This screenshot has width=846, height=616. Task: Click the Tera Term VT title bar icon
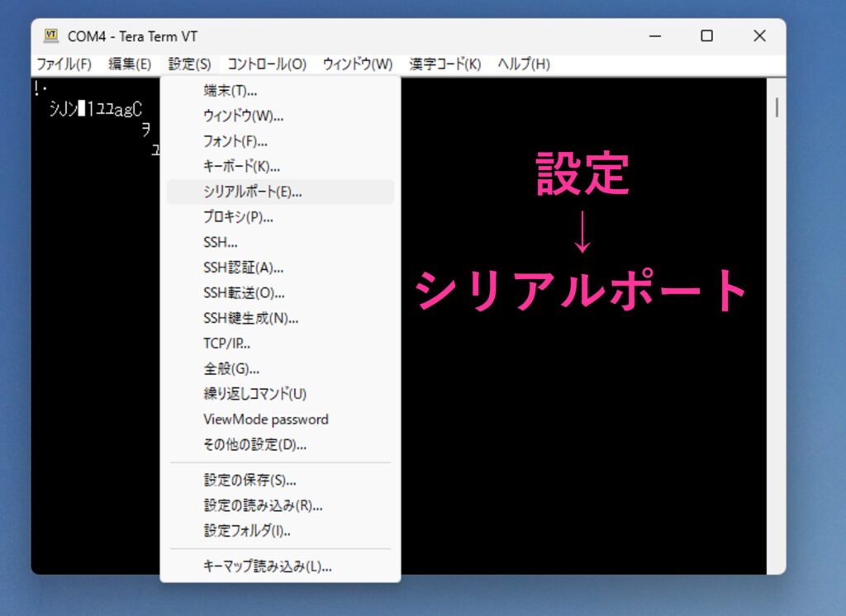[51, 36]
